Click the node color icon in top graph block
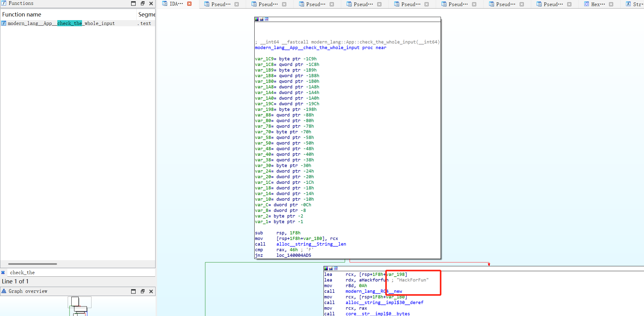 click(x=257, y=19)
